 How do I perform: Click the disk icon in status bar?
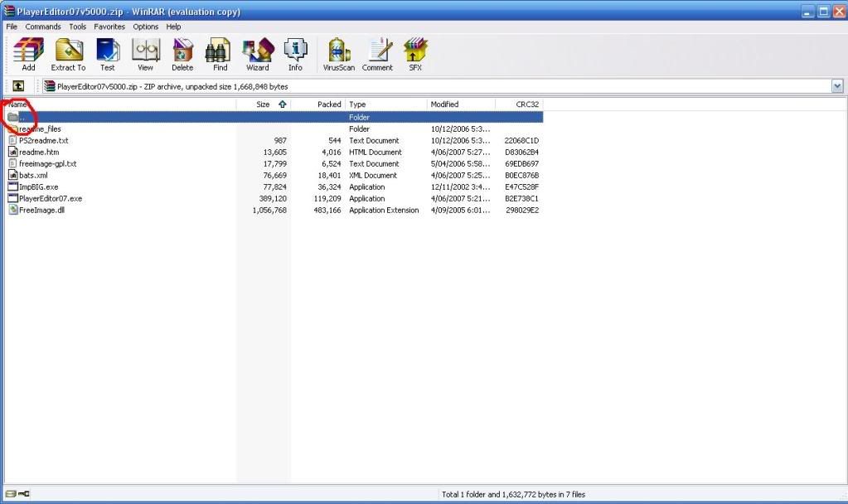[x=10, y=494]
